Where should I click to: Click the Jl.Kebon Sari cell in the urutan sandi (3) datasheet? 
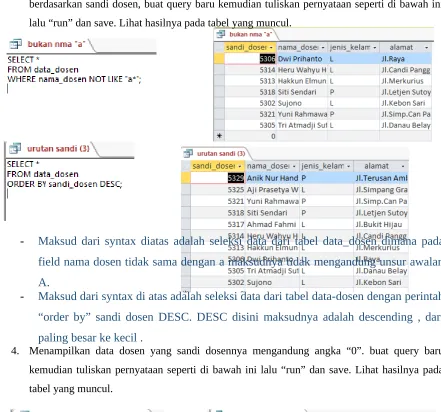click(381, 282)
